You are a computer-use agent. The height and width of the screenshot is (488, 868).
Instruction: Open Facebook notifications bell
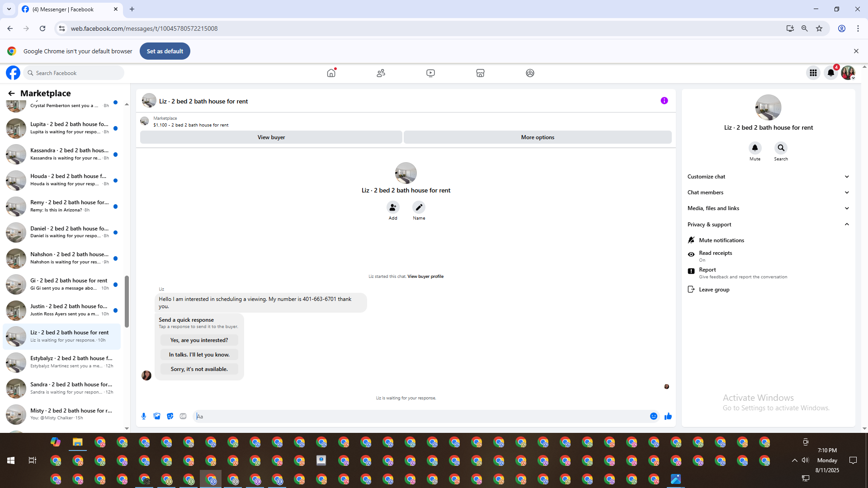[831, 73]
